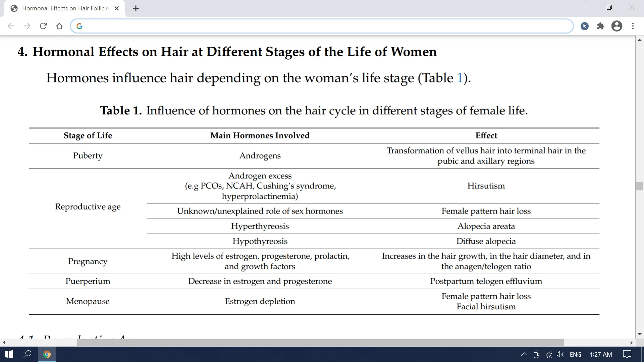Click the tab's globe favicon
644x362 pixels.
(x=14, y=8)
